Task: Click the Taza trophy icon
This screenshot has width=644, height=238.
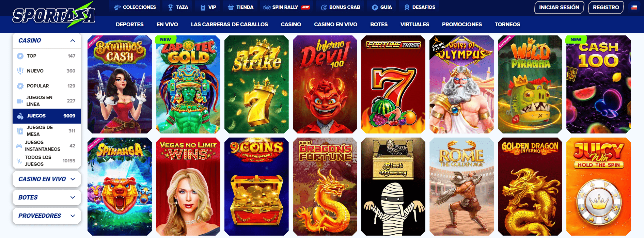Action: pyautogui.click(x=171, y=7)
